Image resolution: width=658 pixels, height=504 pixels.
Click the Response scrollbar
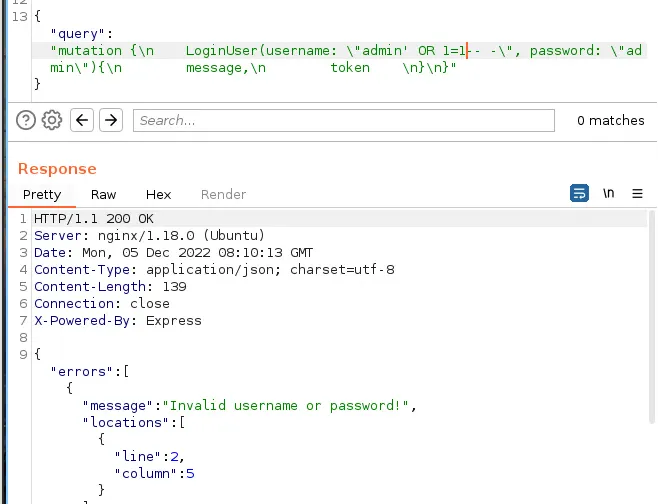coord(652,317)
